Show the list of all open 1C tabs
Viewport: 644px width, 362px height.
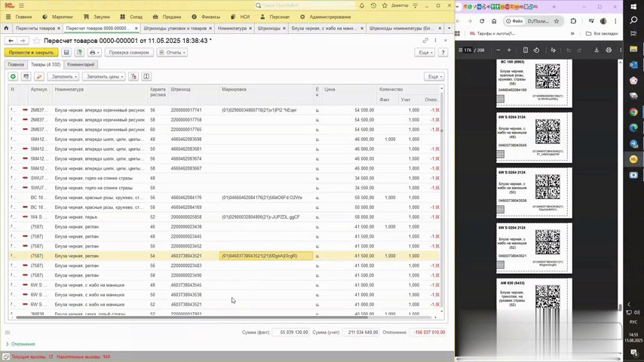click(x=449, y=29)
